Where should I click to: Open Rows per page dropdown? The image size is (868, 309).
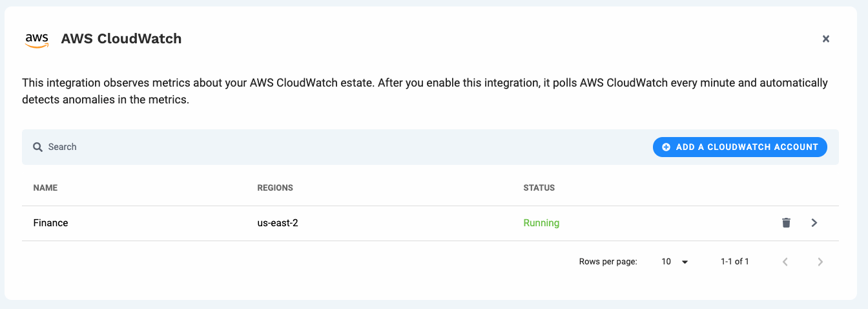coord(675,262)
